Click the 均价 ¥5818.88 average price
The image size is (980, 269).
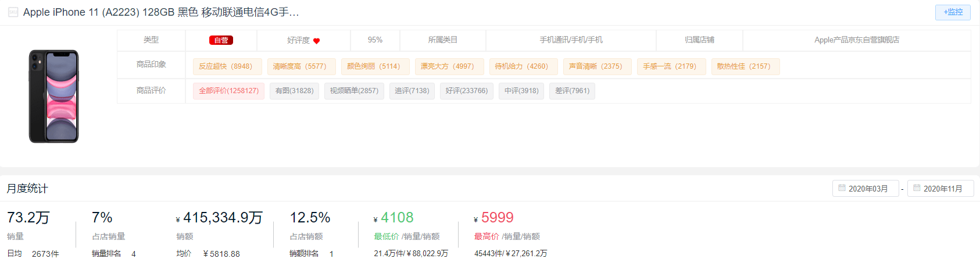click(208, 254)
